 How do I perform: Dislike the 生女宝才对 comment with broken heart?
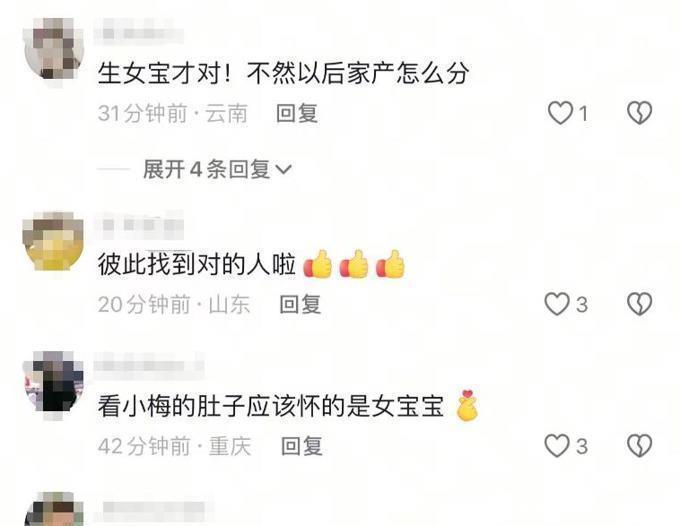640,113
